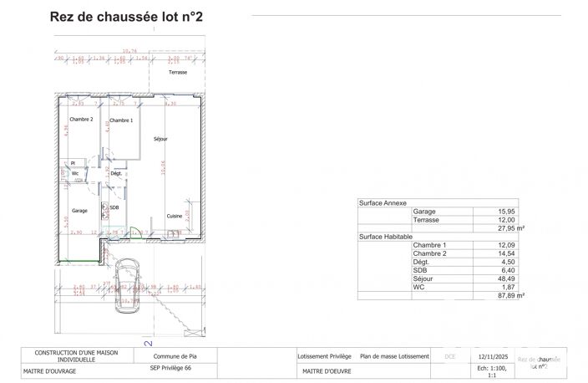Viewport: 588px width, 383px height.
Task: Click the scale 'Ech: 1:100, 1:1'
Action: click(x=492, y=372)
